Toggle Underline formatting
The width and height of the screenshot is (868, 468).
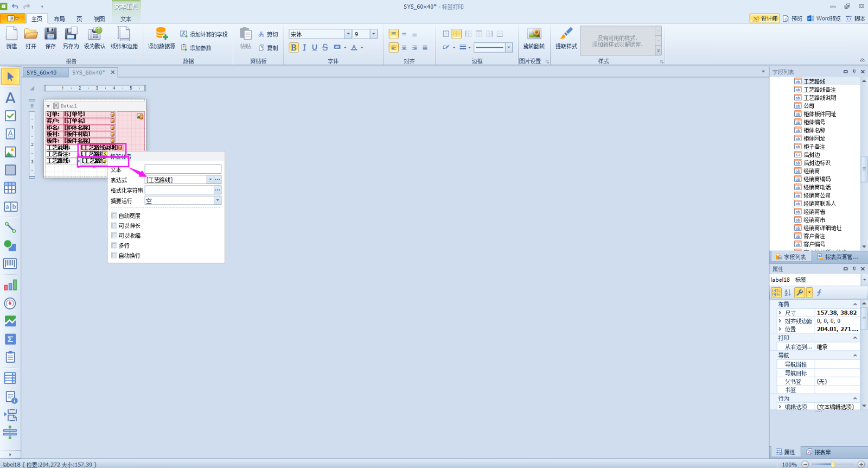point(315,48)
